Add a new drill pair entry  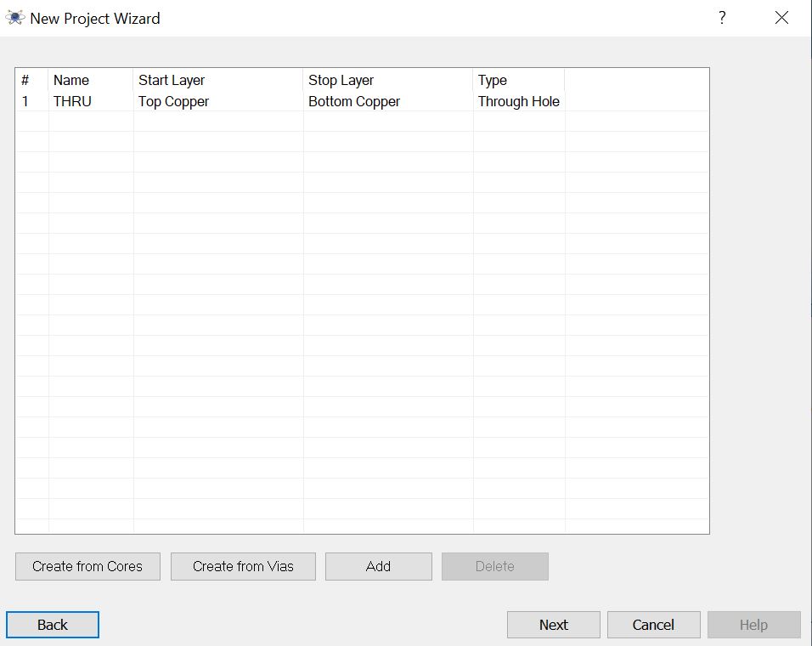378,566
